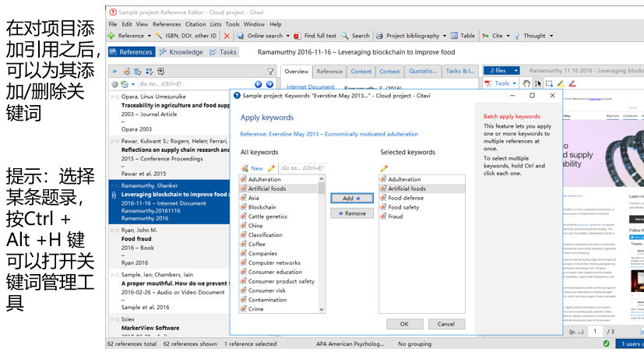This screenshot has width=644, height=352.
Task: Open Online search from the toolbar
Action: (x=260, y=36)
